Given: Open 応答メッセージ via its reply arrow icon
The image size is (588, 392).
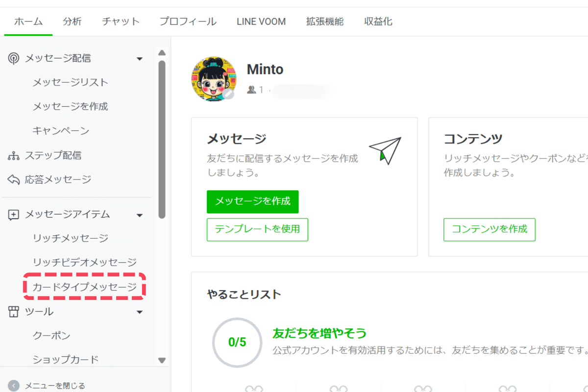Looking at the screenshot, I should (x=14, y=179).
